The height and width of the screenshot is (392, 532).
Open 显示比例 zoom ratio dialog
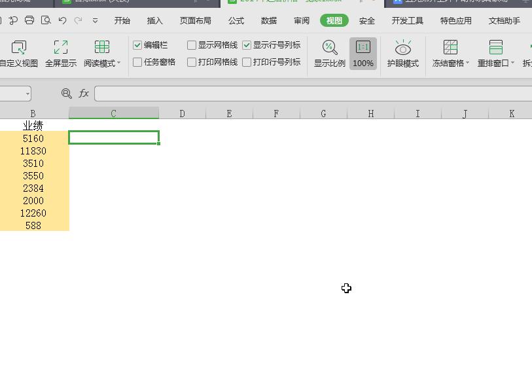tap(328, 52)
